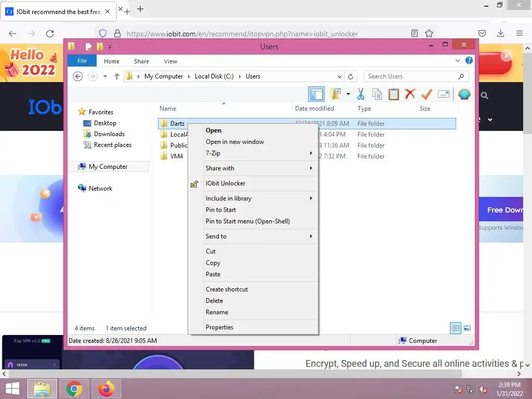The width and height of the screenshot is (532, 399).
Task: Click the envelope Email toolbar icon
Action: click(444, 94)
